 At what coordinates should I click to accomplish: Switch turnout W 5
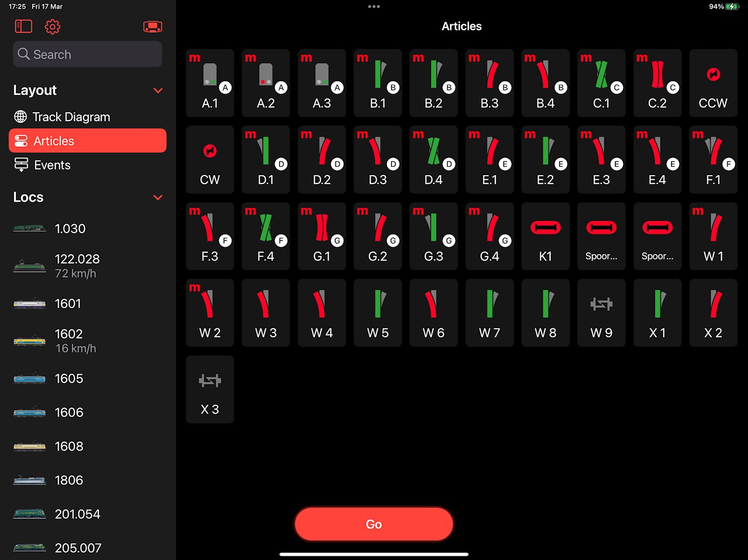(x=378, y=313)
